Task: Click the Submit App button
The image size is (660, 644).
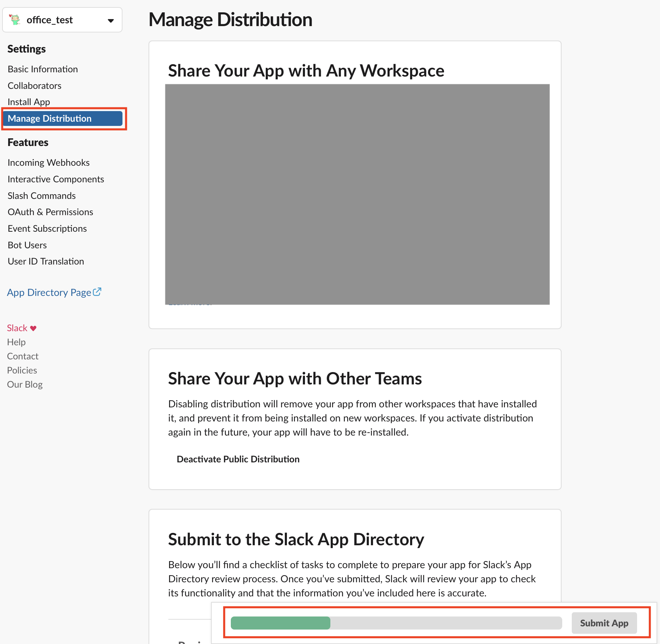Action: coord(604,623)
